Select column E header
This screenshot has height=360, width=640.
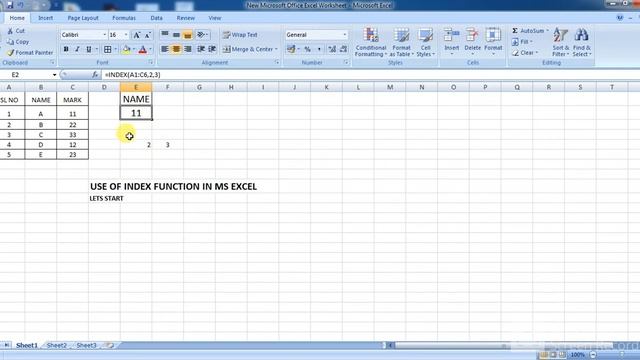pos(136,87)
